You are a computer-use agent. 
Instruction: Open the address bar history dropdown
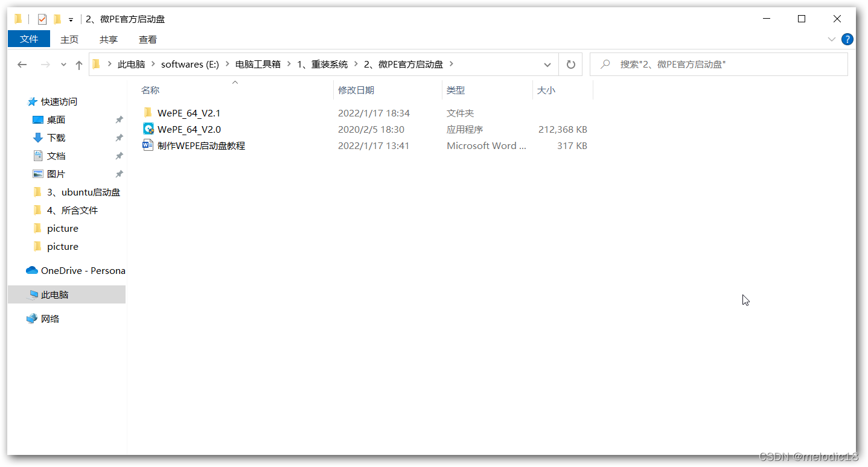tap(547, 65)
